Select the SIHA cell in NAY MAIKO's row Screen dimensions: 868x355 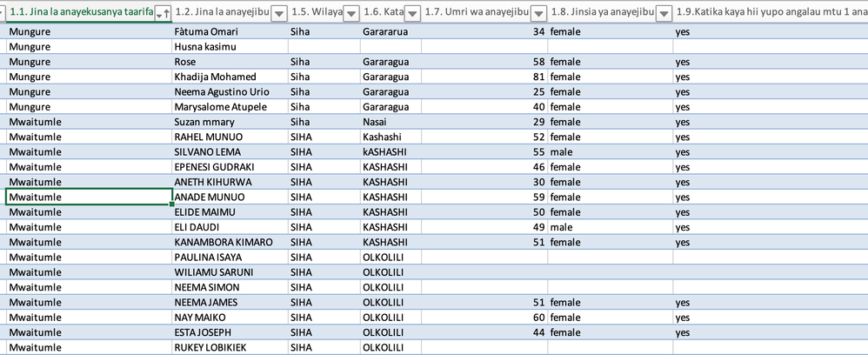324,318
